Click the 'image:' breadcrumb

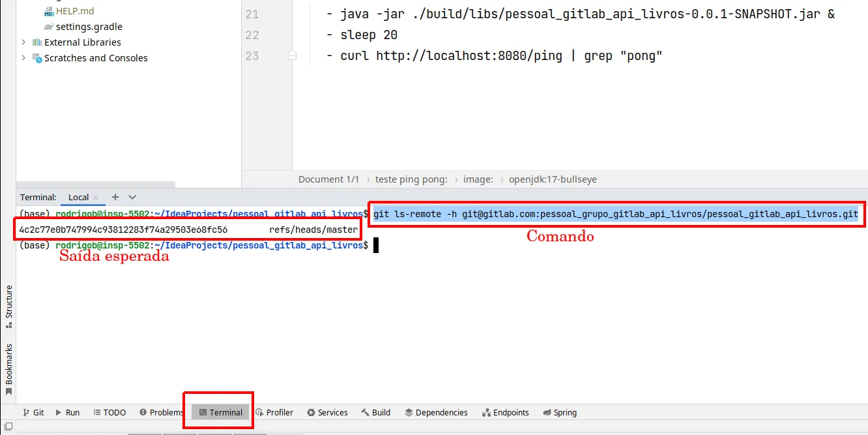point(478,179)
